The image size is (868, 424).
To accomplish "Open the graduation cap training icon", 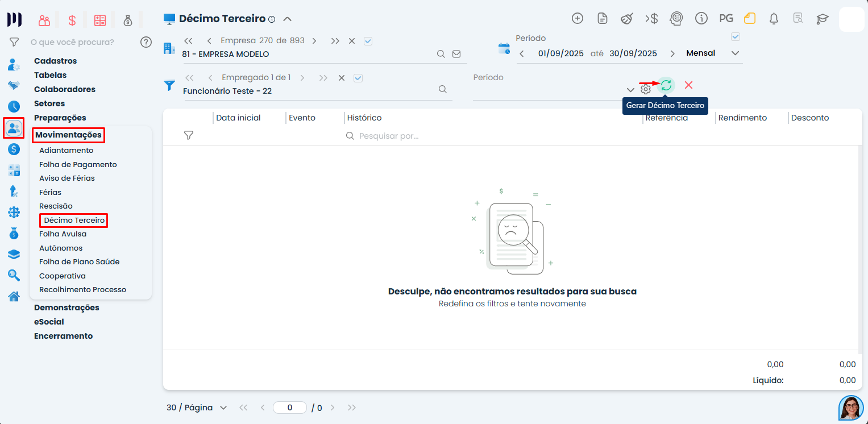I will 822,19.
